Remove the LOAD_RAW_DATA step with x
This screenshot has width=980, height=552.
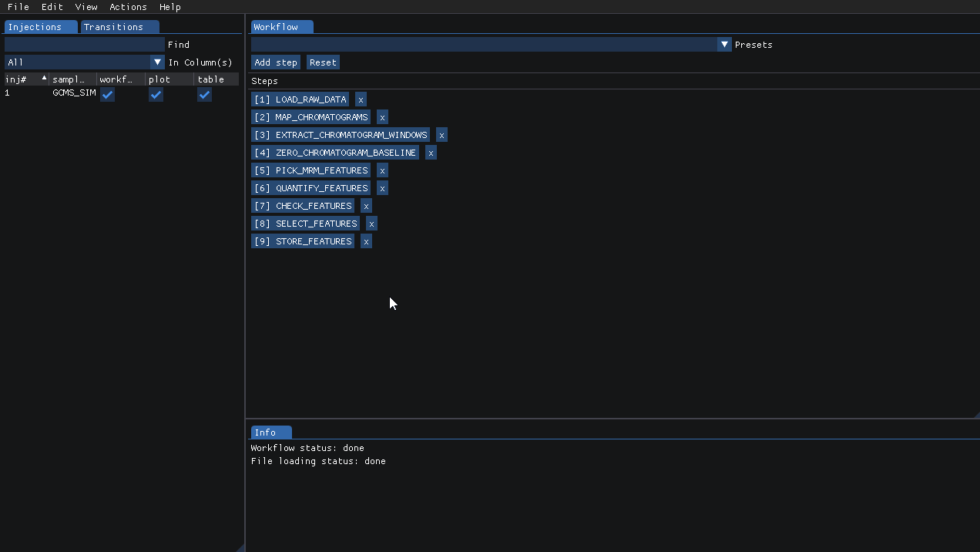[x=361, y=99]
